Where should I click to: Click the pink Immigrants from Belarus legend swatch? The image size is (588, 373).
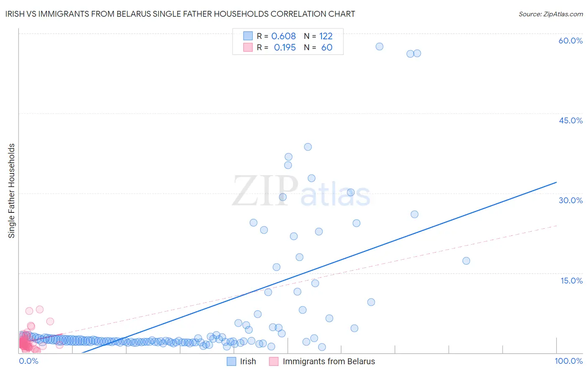click(x=274, y=361)
